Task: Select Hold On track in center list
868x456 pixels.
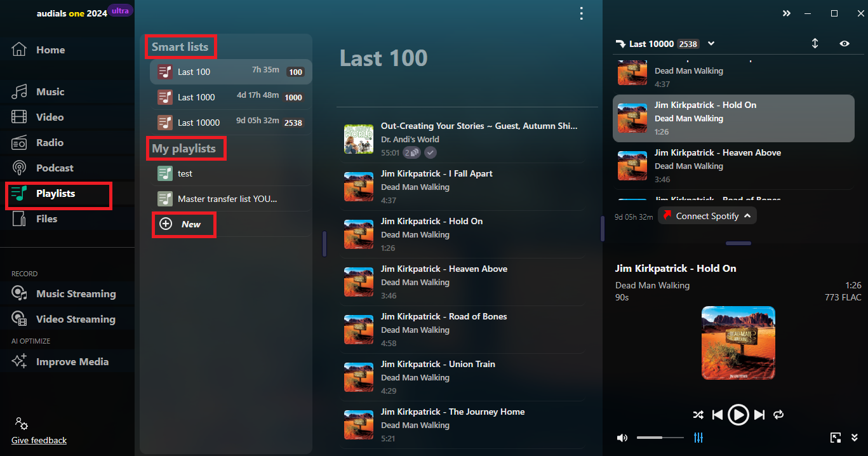Action: pos(463,234)
